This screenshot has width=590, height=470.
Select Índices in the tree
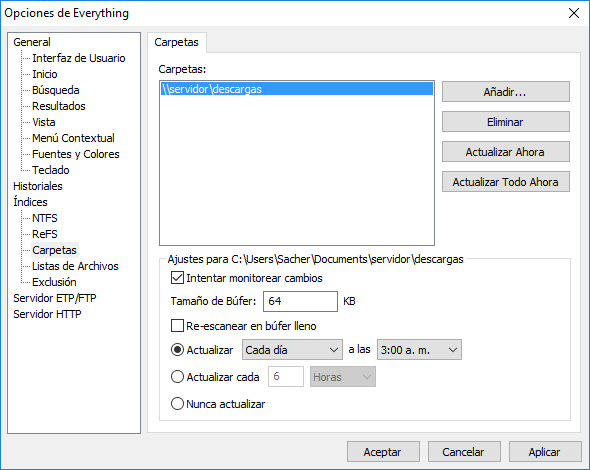30,202
